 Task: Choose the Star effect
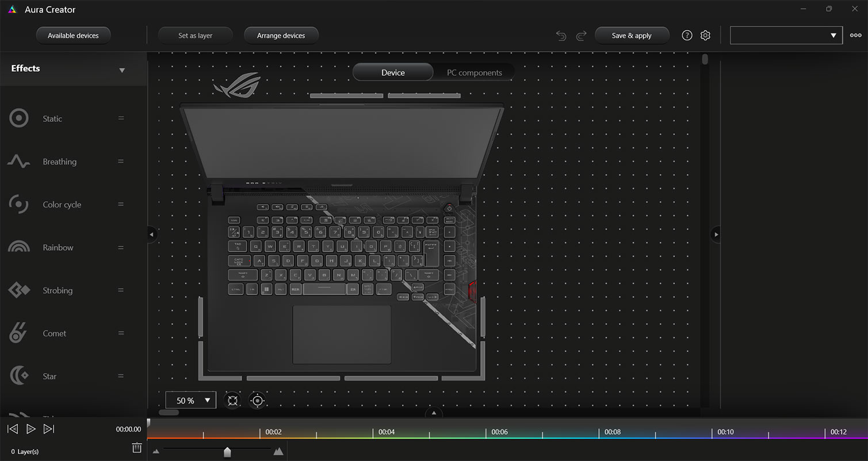coord(49,376)
